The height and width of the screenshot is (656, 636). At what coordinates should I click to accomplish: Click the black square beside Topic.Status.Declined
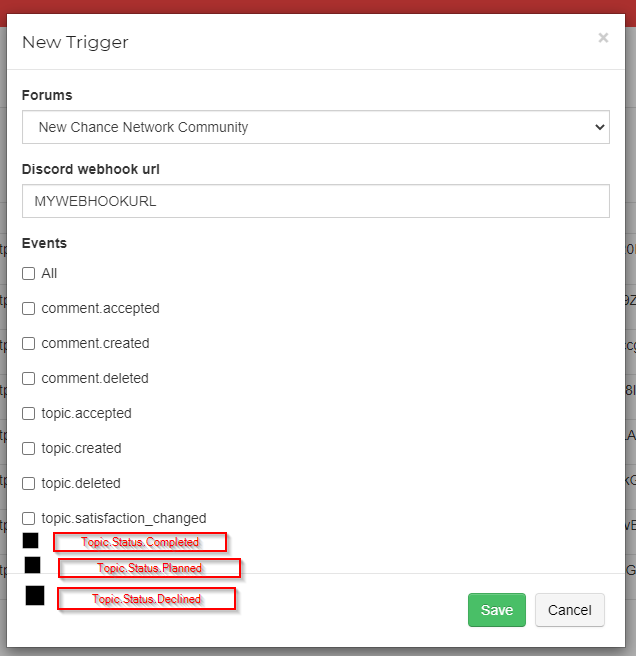[35, 595]
